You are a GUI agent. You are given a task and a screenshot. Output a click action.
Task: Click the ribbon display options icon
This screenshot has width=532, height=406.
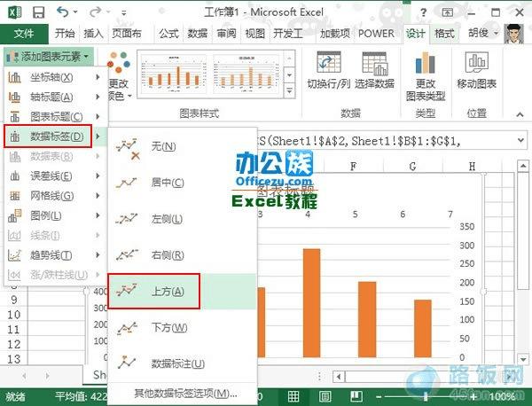coord(448,13)
